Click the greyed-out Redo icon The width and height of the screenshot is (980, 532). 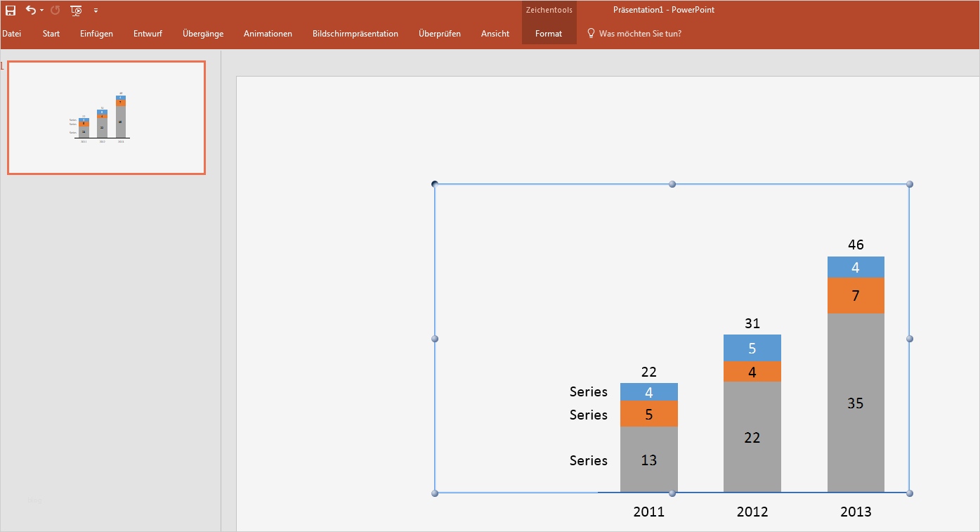[x=55, y=11]
